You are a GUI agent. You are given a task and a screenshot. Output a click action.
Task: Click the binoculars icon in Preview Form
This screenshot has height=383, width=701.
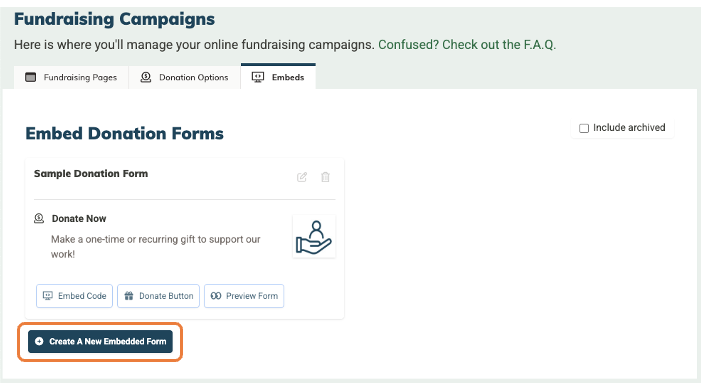click(215, 296)
